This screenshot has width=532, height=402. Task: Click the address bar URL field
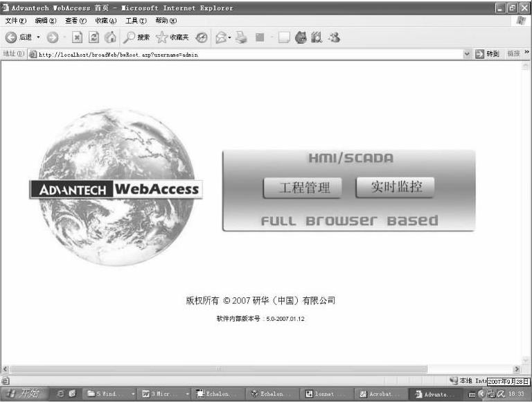coord(250,54)
